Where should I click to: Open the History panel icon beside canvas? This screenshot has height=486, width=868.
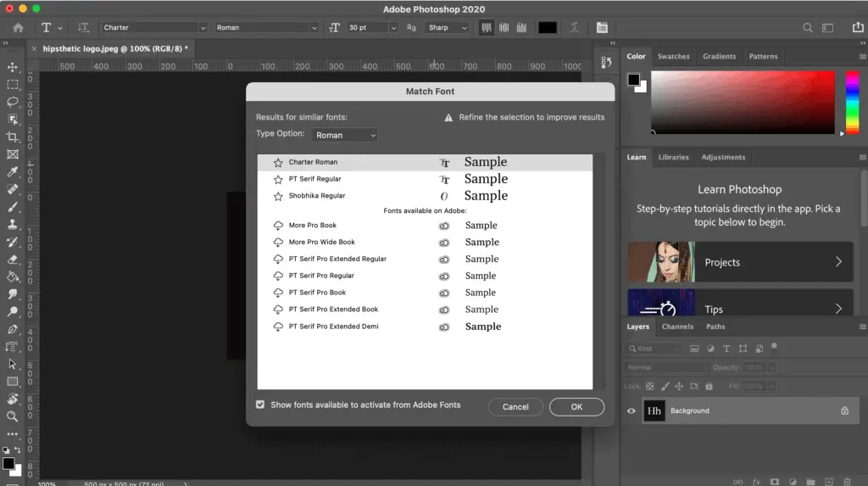pos(606,63)
